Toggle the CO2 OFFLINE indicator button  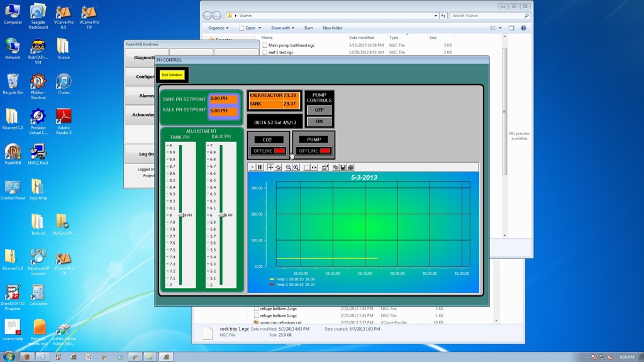pyautogui.click(x=268, y=151)
